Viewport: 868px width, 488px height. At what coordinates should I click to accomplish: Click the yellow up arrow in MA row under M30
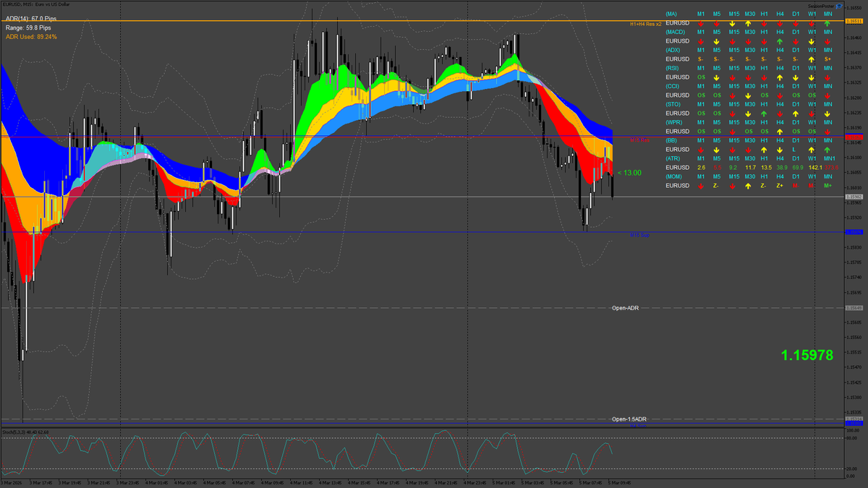[x=748, y=22]
